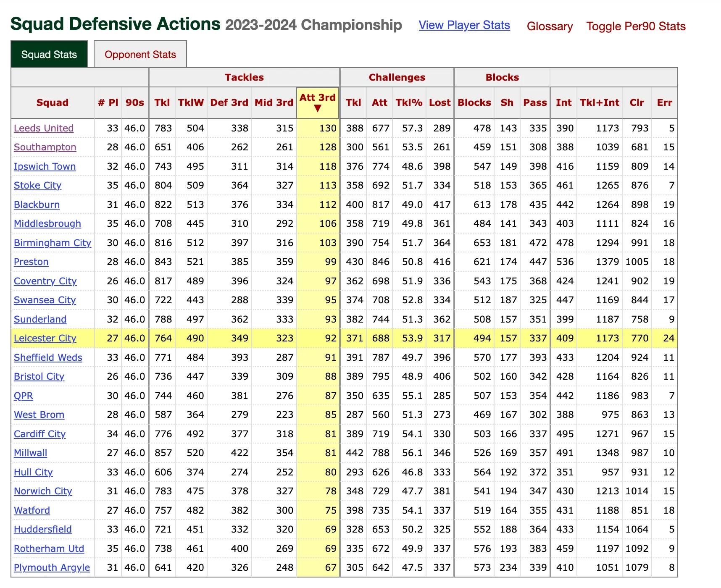
Task: Sort by the Lost column header
Action: 440,102
